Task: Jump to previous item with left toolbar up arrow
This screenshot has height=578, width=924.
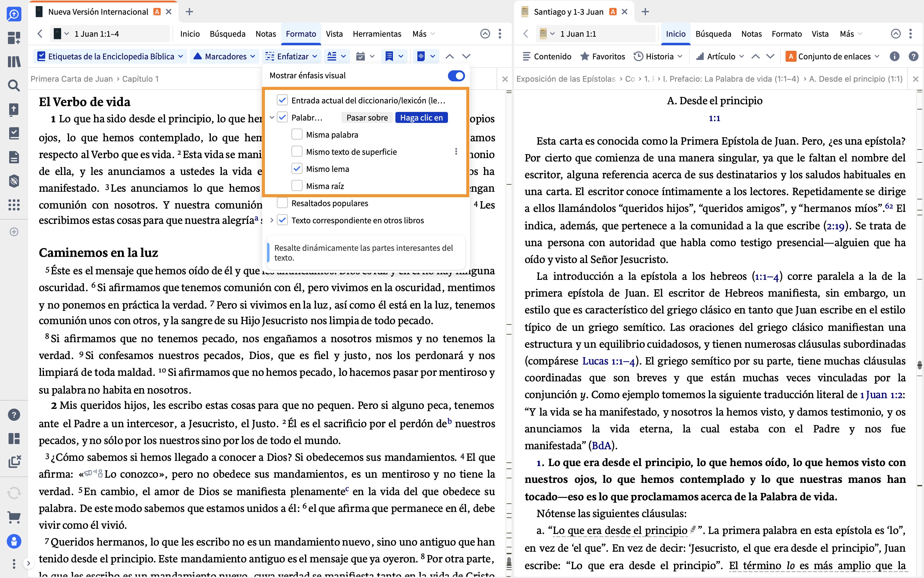Action: pos(450,56)
